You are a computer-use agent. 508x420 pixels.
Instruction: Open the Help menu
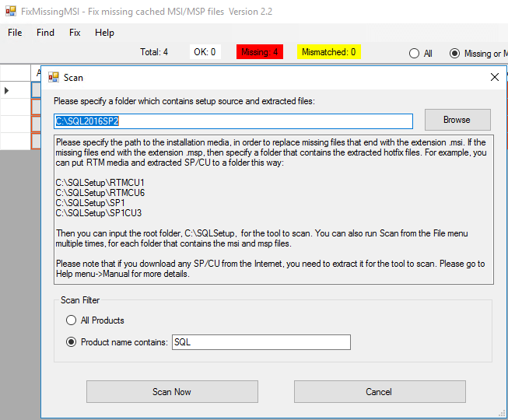[104, 33]
